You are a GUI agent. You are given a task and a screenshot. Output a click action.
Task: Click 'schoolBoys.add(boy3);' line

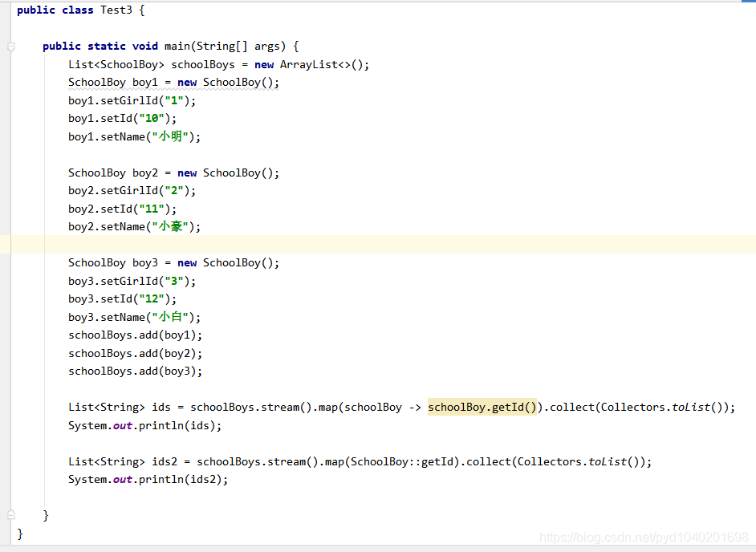tap(136, 371)
